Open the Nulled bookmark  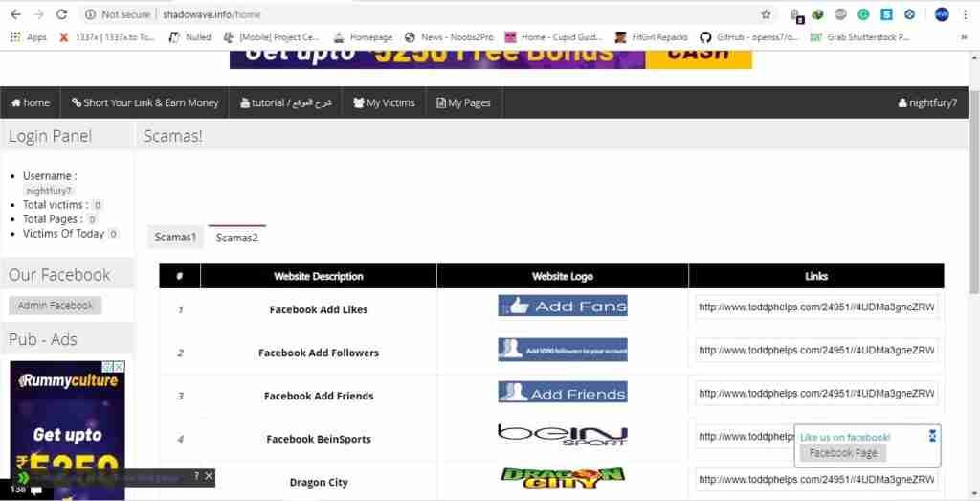(190, 37)
